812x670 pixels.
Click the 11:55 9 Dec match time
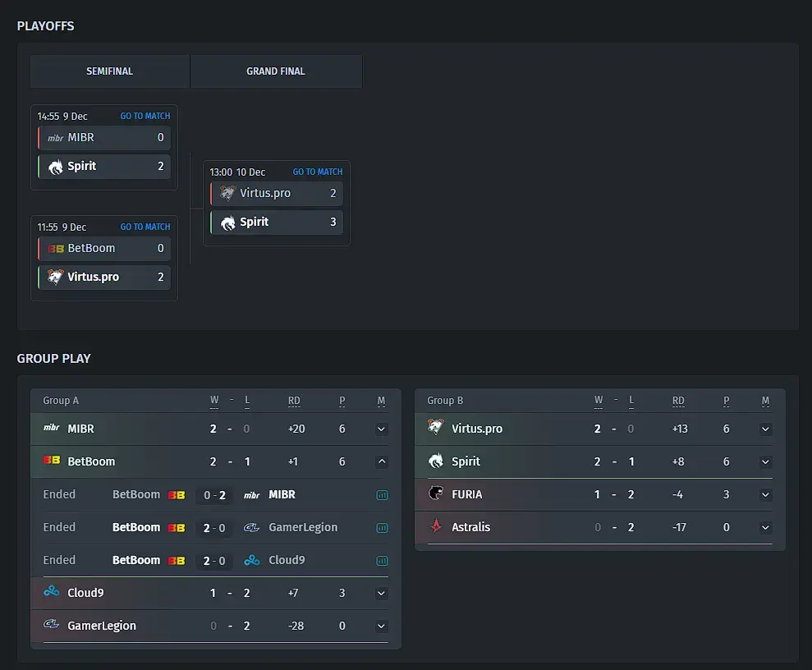[62, 227]
